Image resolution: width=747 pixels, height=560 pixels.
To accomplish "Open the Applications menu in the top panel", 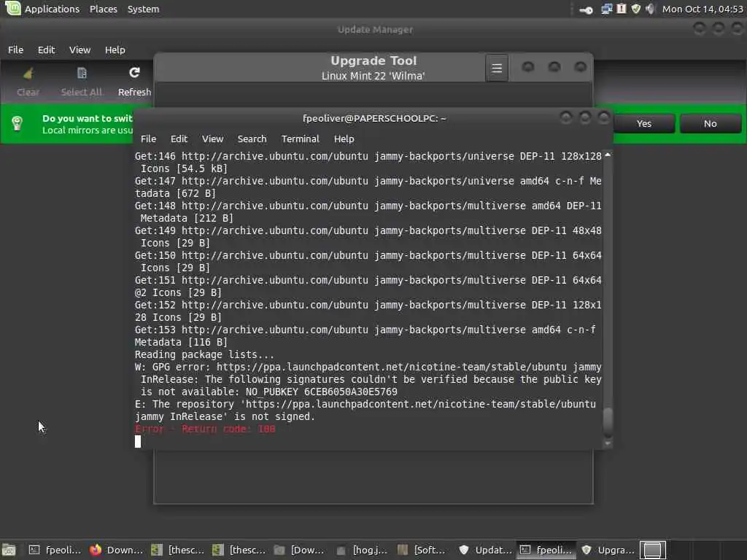I will click(52, 9).
